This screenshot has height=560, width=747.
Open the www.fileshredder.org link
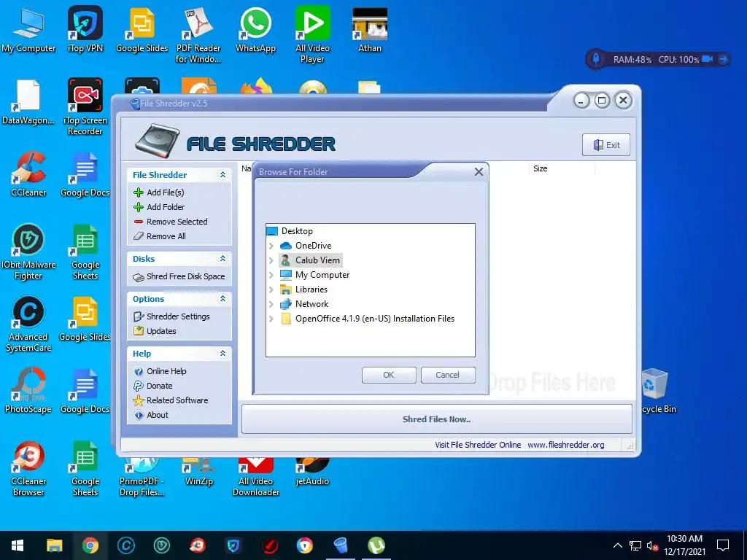(566, 445)
